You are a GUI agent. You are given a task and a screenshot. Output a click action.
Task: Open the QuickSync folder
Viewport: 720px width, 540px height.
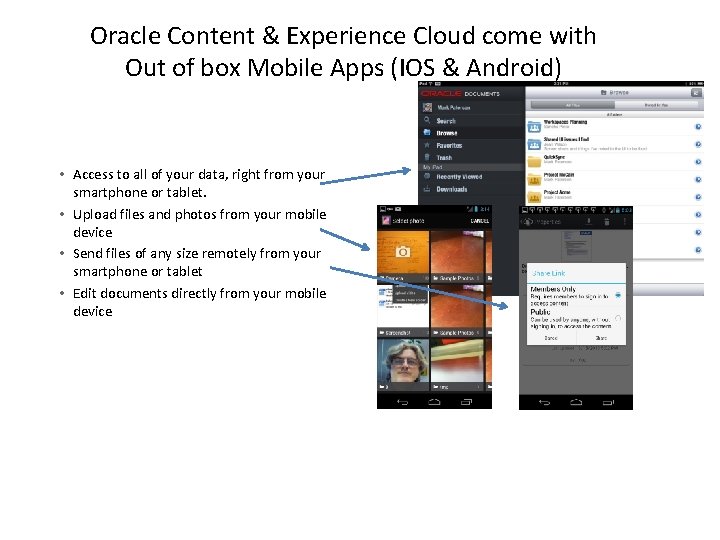pyautogui.click(x=614, y=161)
